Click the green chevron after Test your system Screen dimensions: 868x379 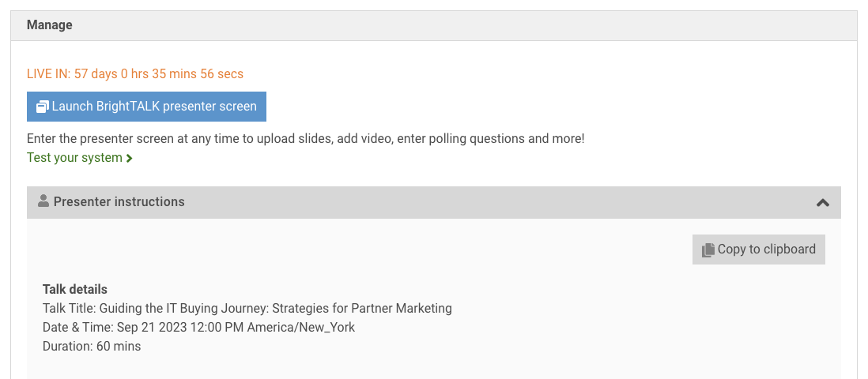point(129,159)
